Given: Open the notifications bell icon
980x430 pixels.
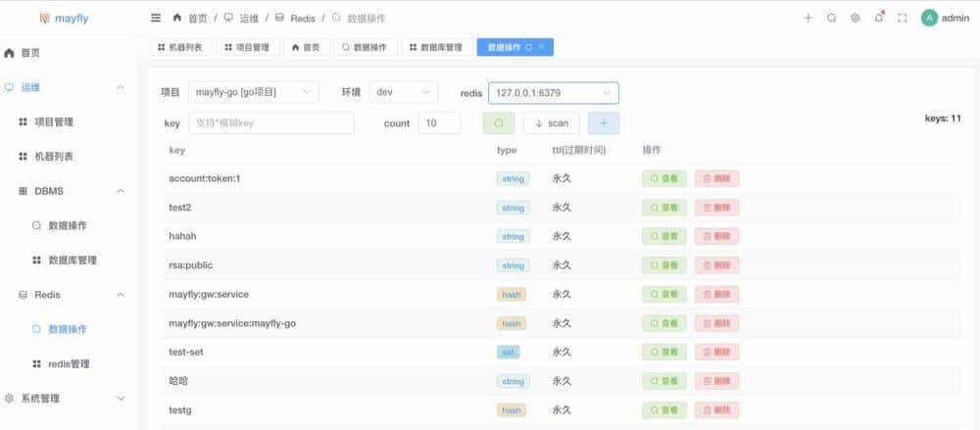Looking at the screenshot, I should 879,18.
